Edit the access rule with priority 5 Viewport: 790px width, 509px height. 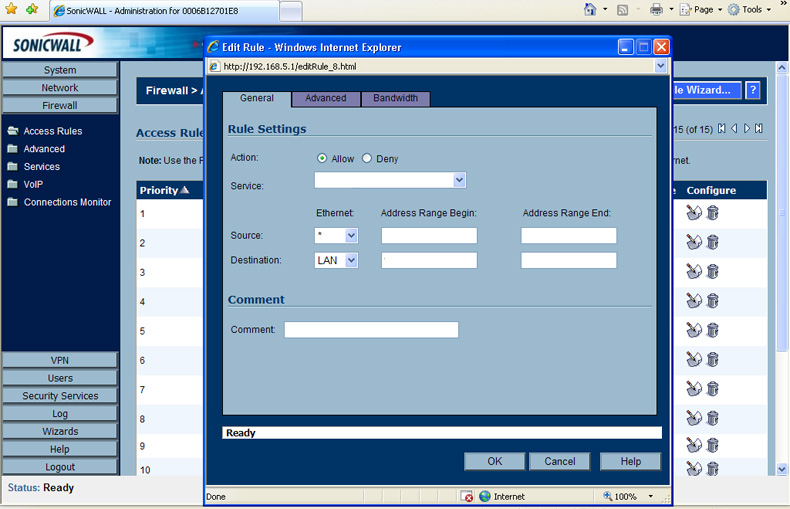[694, 330]
